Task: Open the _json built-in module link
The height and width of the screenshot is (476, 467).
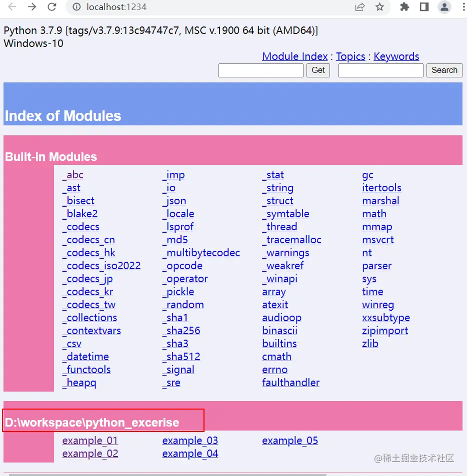Action: point(174,201)
